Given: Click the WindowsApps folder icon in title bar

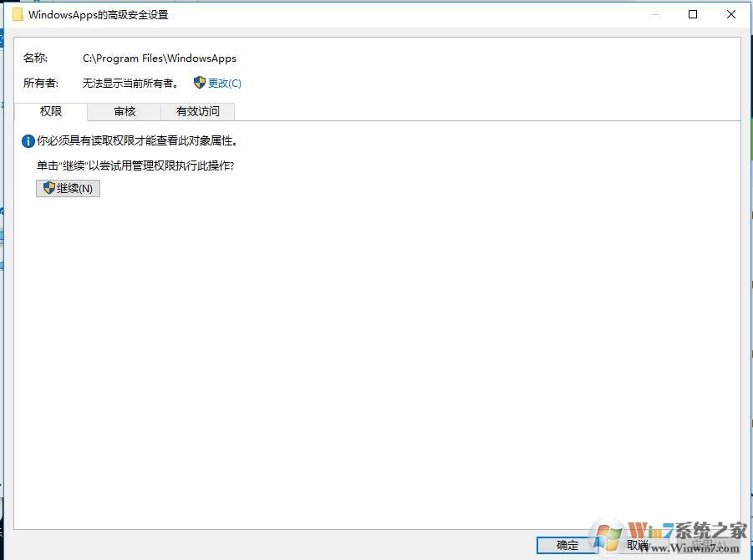Looking at the screenshot, I should [x=18, y=15].
